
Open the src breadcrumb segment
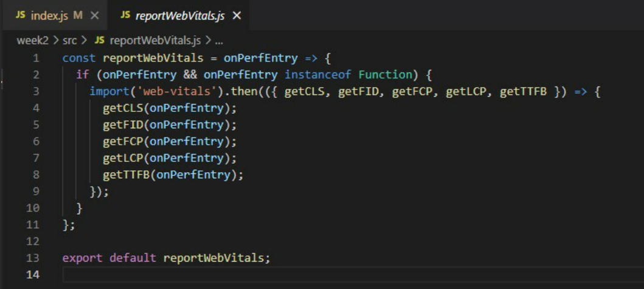69,41
